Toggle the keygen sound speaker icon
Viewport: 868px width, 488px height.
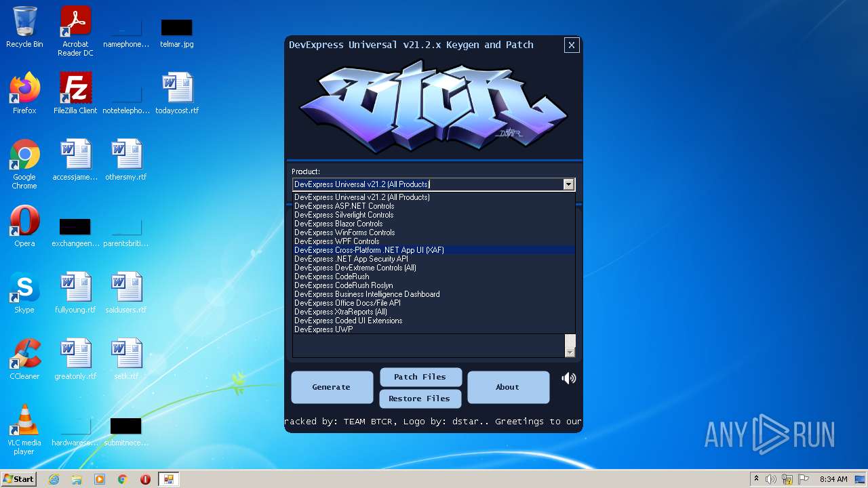click(569, 378)
